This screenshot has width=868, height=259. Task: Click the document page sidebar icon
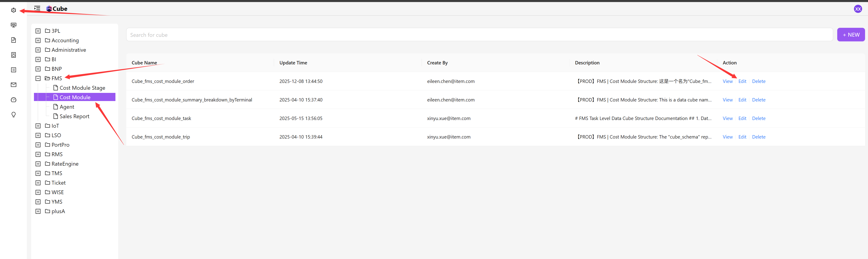(x=14, y=40)
